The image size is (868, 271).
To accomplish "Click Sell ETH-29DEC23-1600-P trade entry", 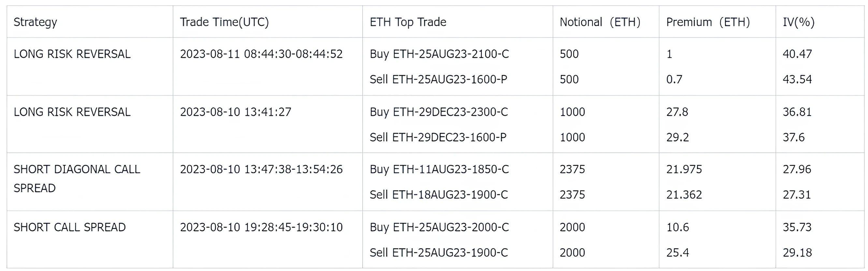I will pyautogui.click(x=438, y=137).
